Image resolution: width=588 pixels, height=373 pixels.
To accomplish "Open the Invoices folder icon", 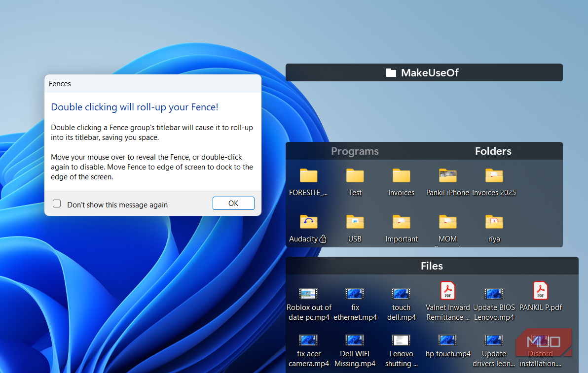I will tap(401, 175).
